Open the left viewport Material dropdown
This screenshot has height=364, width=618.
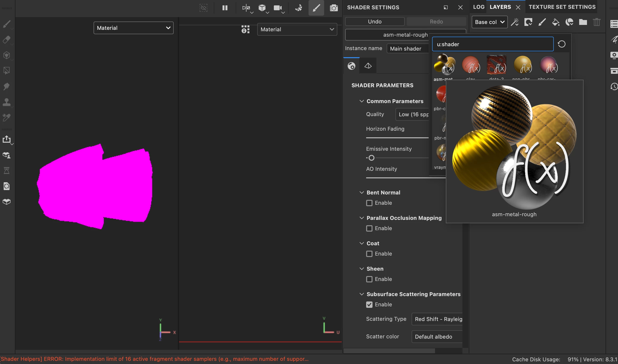[133, 28]
